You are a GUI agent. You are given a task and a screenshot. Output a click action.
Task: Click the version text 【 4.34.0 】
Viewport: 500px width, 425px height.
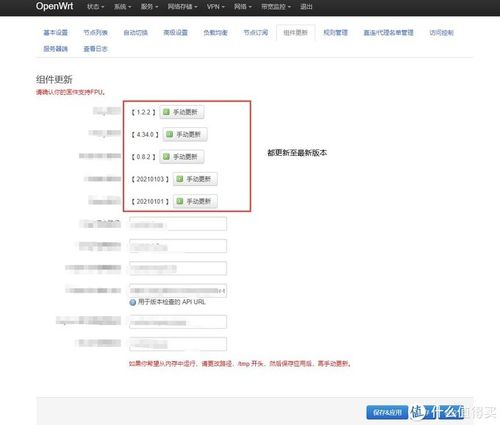pos(145,135)
